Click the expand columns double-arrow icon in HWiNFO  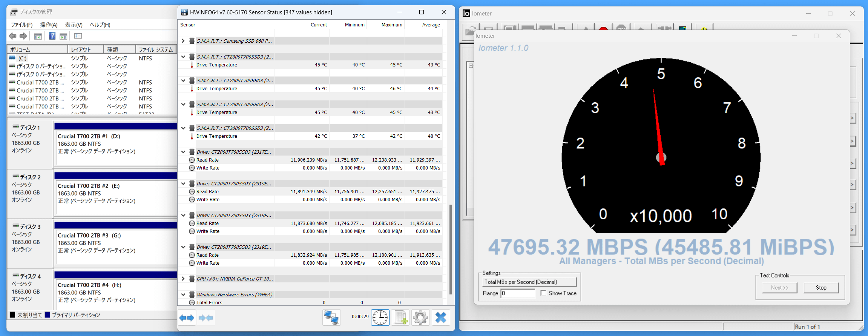[x=187, y=318]
